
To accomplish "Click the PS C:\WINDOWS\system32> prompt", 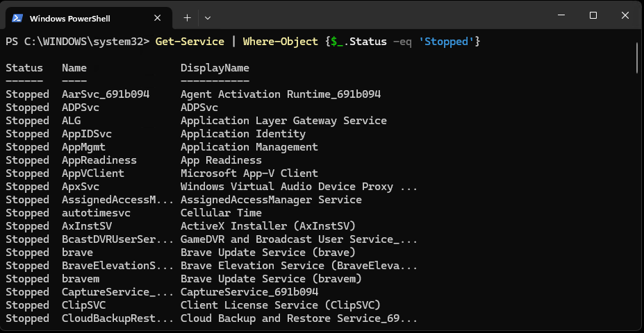I will 78,42.
